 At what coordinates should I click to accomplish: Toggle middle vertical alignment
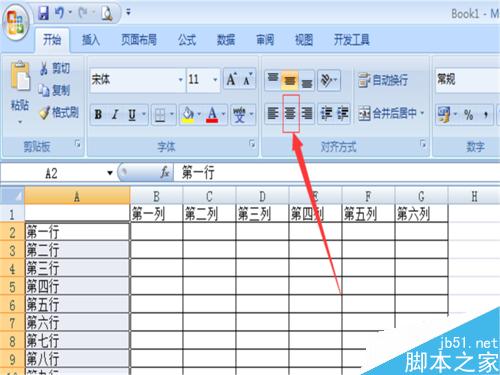[x=290, y=80]
